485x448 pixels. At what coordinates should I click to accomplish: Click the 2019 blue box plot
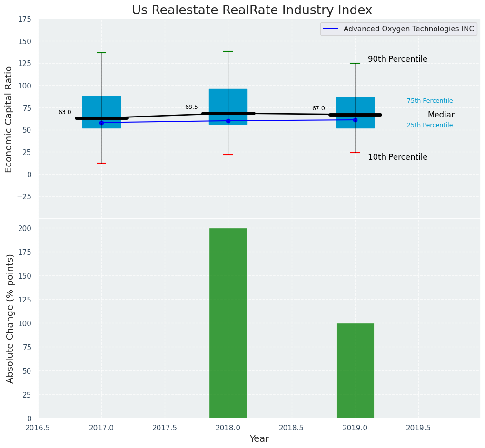[x=355, y=107]
